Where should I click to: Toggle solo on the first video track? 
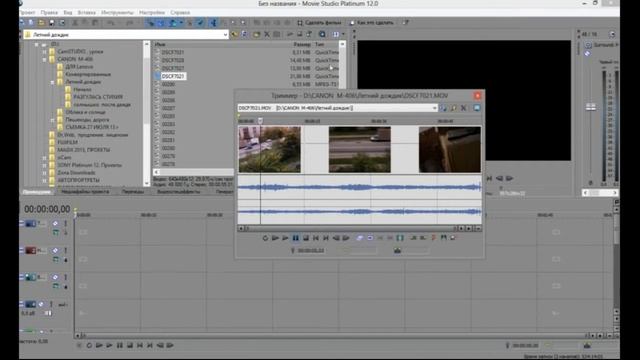pyautogui.click(x=65, y=224)
